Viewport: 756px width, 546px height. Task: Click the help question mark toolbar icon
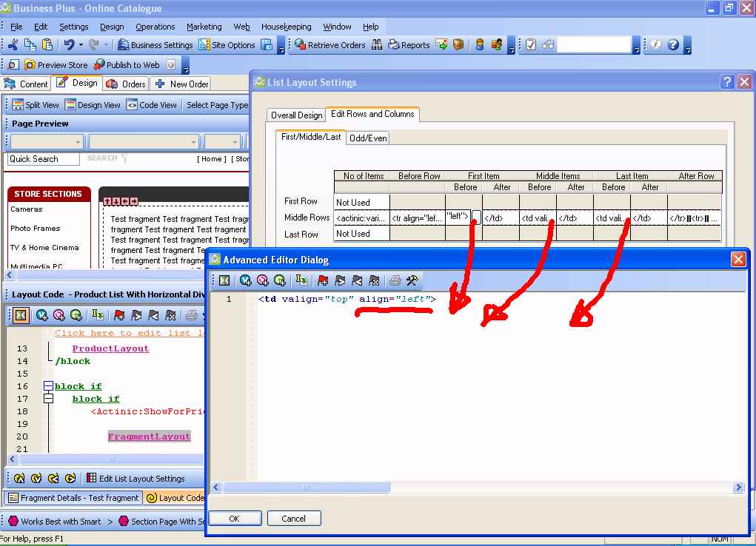pyautogui.click(x=673, y=45)
